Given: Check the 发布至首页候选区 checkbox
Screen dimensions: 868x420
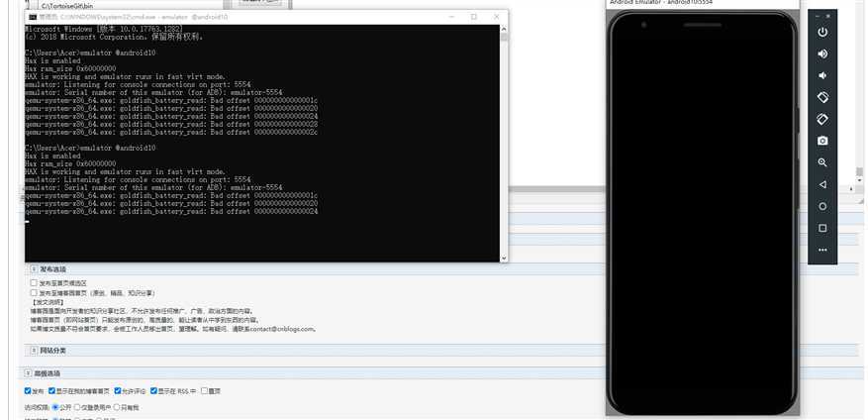Looking at the screenshot, I should (35, 283).
